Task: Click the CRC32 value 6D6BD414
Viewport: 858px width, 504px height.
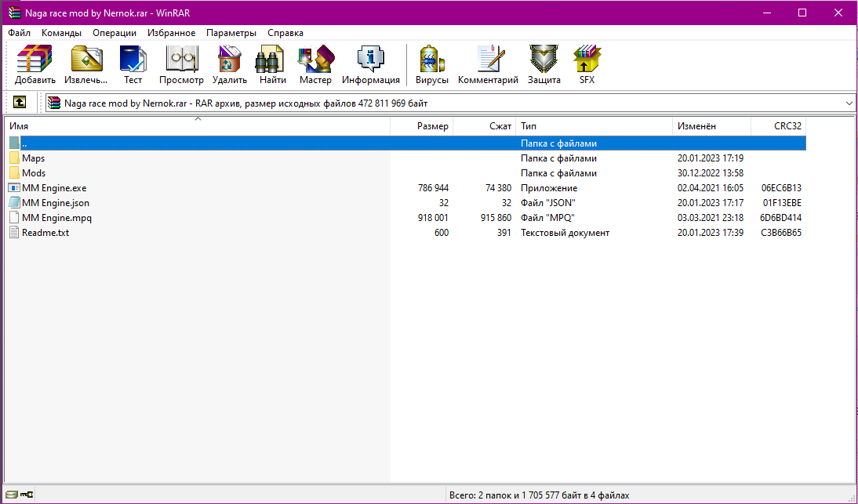Action: [781, 218]
